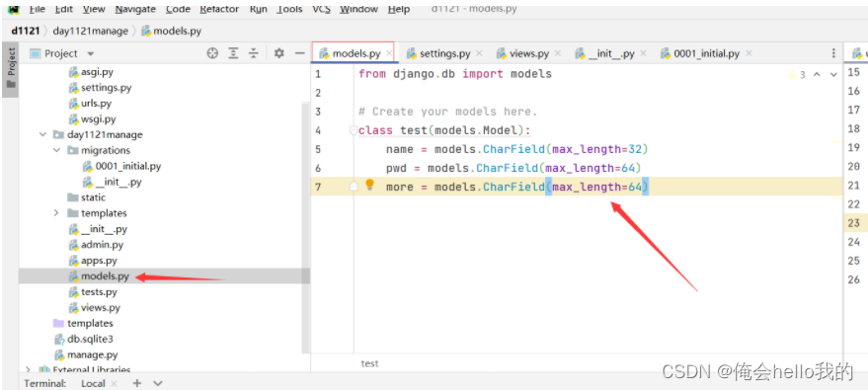868x390 pixels.
Task: Open the Run menu
Action: click(x=259, y=9)
